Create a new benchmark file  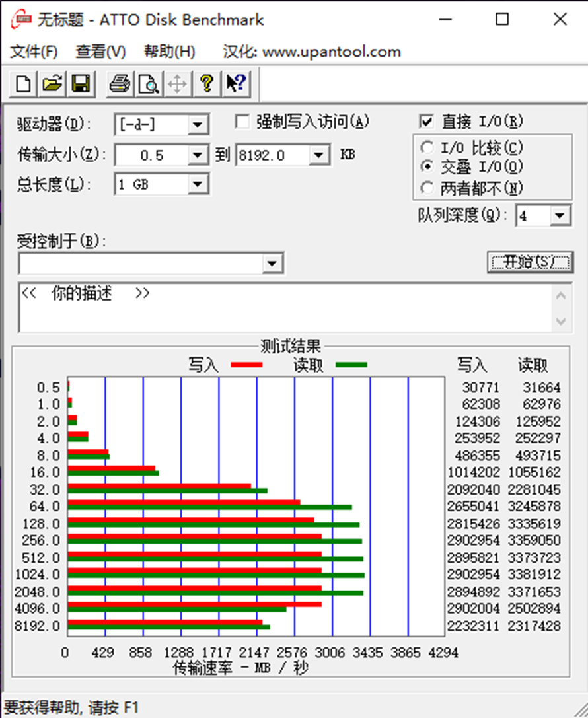coord(22,84)
